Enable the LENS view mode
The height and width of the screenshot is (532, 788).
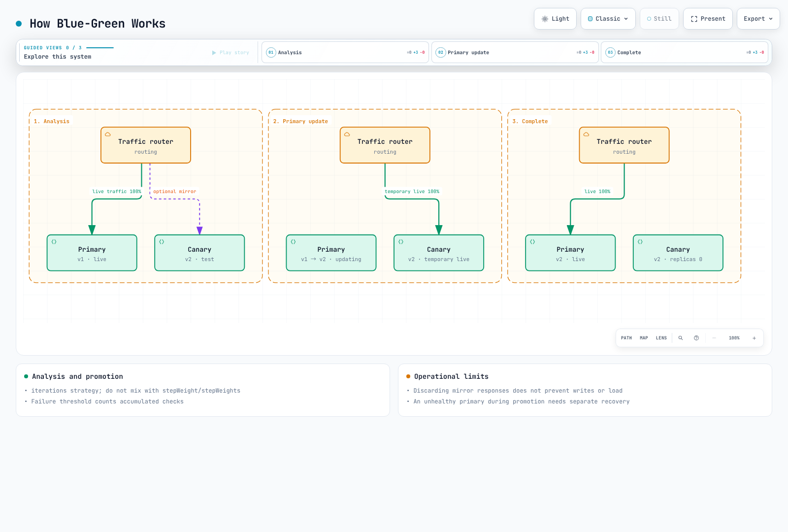(661, 338)
